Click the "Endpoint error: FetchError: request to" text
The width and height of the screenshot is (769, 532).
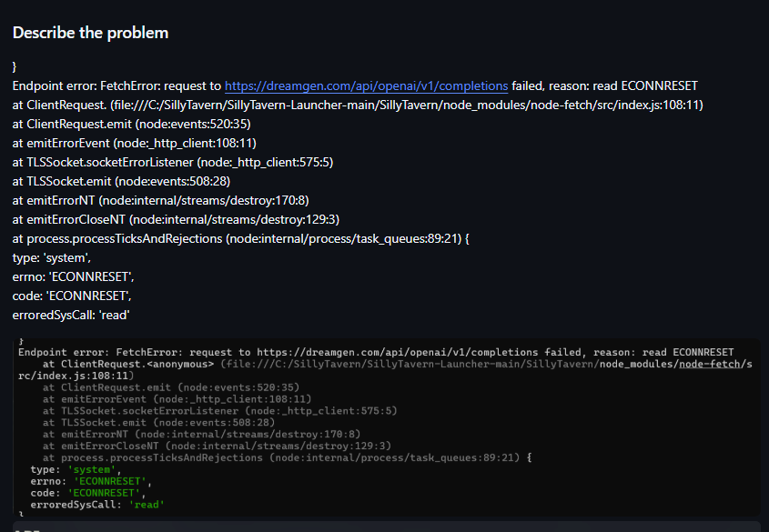point(116,85)
